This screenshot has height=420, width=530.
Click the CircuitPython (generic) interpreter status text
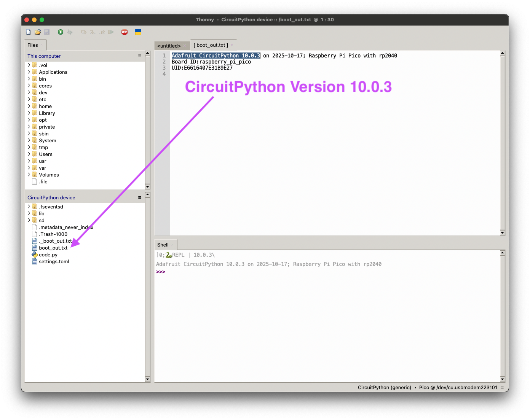[x=385, y=388]
